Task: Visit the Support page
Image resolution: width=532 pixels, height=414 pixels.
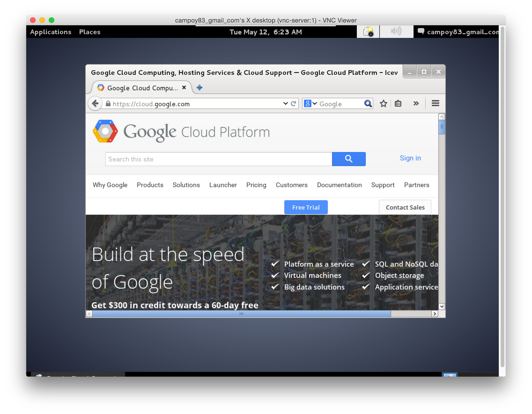Action: pyautogui.click(x=383, y=185)
